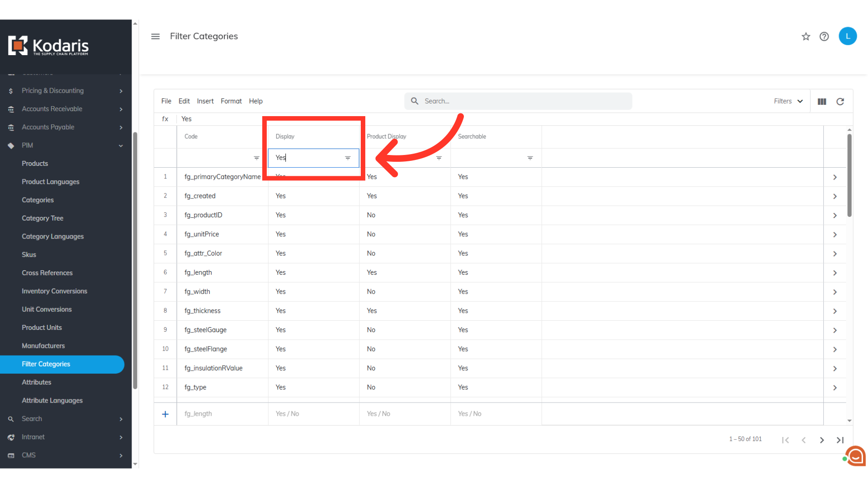The width and height of the screenshot is (868, 488).
Task: Click the hamburger menu icon
Action: coord(155,36)
